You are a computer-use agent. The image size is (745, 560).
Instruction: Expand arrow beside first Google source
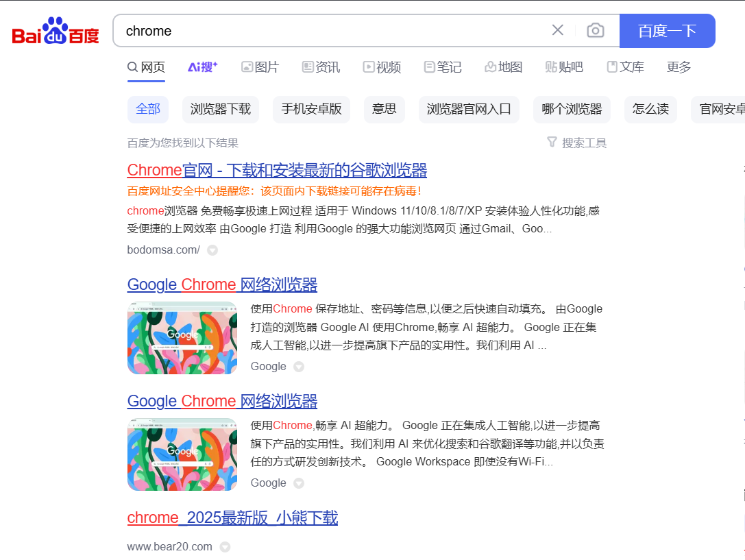[298, 367]
